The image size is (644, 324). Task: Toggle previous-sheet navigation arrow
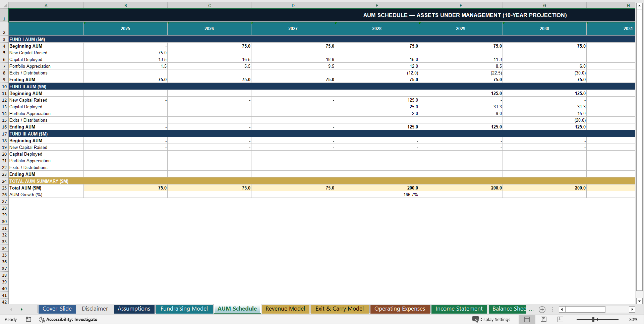11,309
